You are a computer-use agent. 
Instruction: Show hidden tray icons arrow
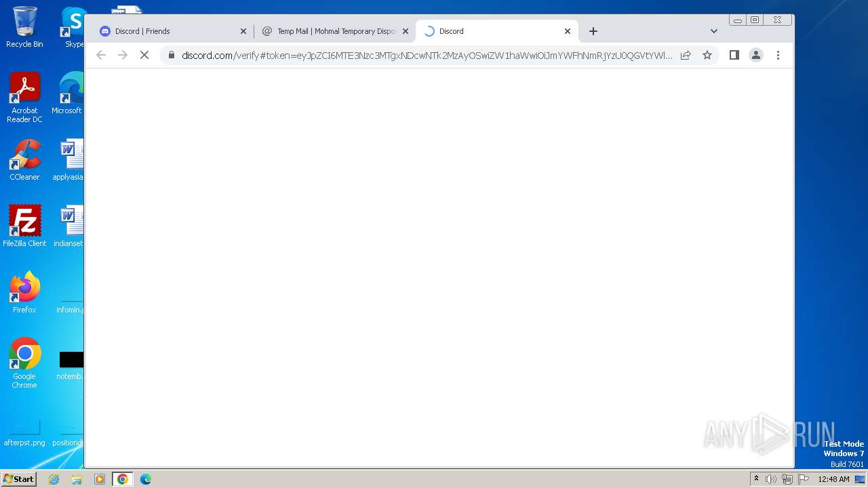click(756, 479)
